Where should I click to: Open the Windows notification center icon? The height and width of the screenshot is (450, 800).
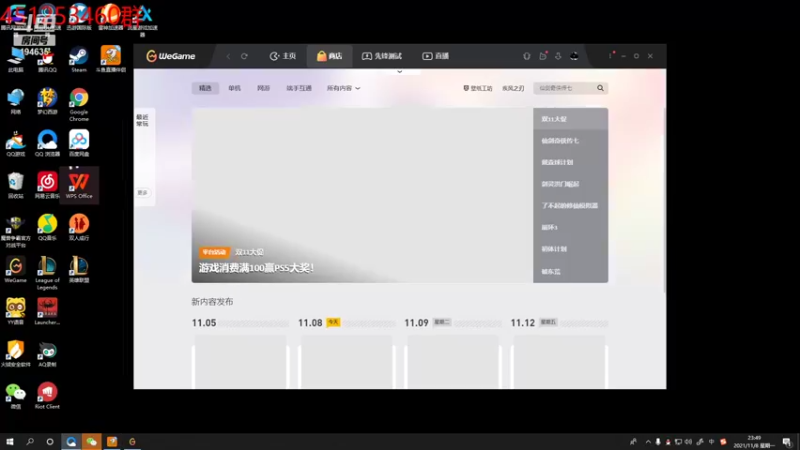click(787, 442)
